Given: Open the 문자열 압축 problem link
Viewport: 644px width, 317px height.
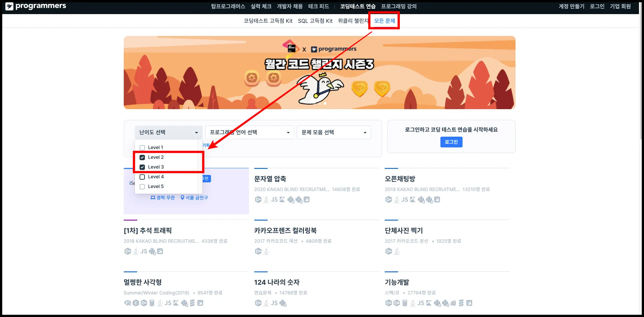Looking at the screenshot, I should tap(270, 179).
